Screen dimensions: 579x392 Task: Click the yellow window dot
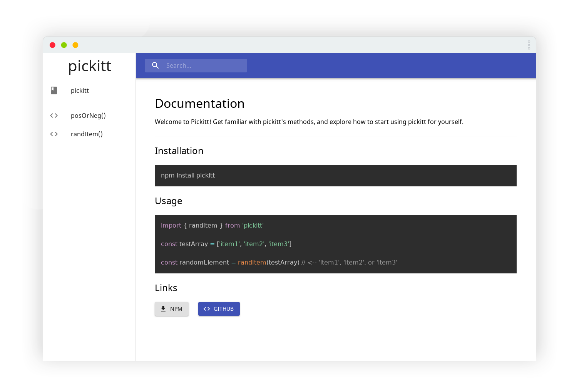pos(75,45)
